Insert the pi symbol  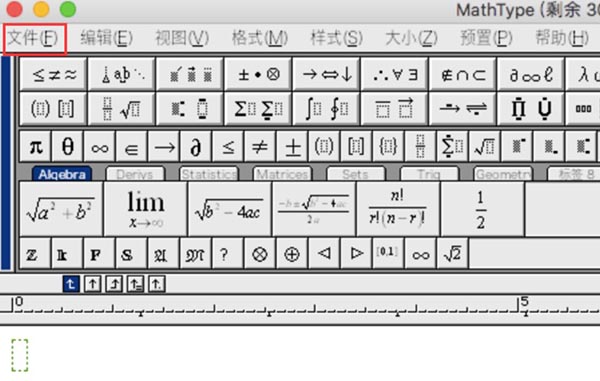[x=36, y=147]
